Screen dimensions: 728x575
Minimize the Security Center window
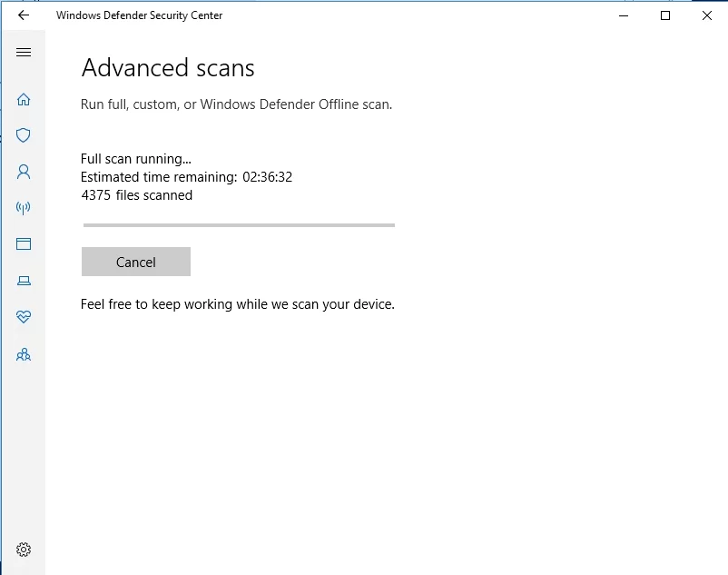tap(624, 15)
